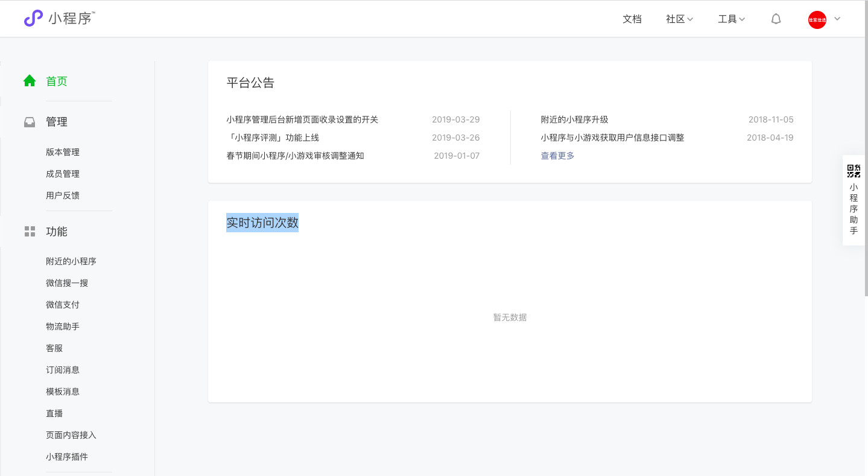
Task: Open 微信搜一搜 in sidebar
Action: [x=67, y=283]
